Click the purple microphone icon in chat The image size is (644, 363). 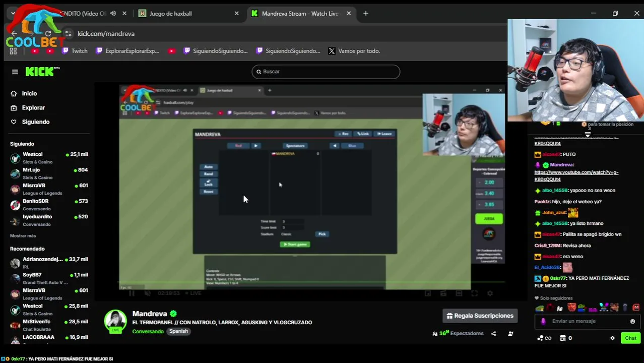coord(543,321)
